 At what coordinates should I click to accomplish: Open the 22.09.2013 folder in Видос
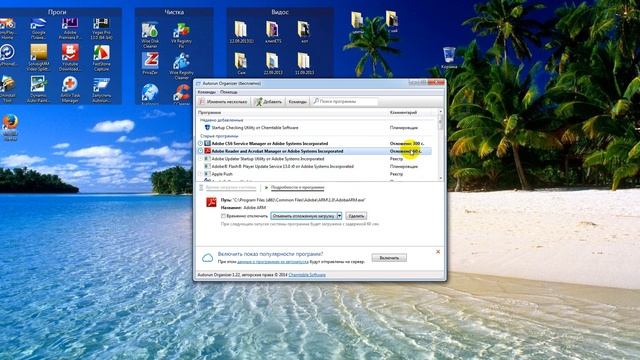click(273, 64)
